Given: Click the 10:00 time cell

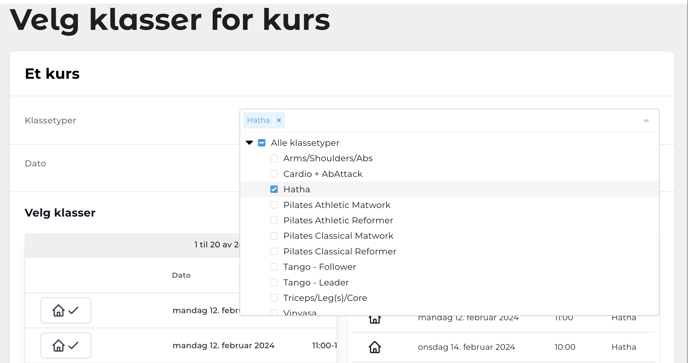Looking at the screenshot, I should point(565,347).
